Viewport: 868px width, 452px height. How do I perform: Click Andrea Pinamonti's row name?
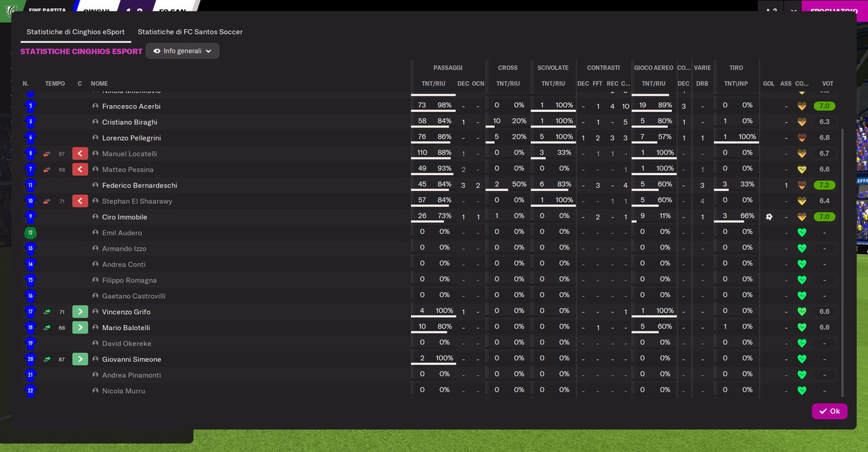tap(132, 375)
